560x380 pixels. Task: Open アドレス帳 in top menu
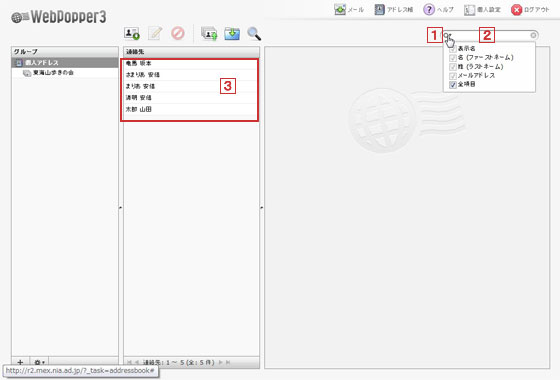(x=394, y=9)
